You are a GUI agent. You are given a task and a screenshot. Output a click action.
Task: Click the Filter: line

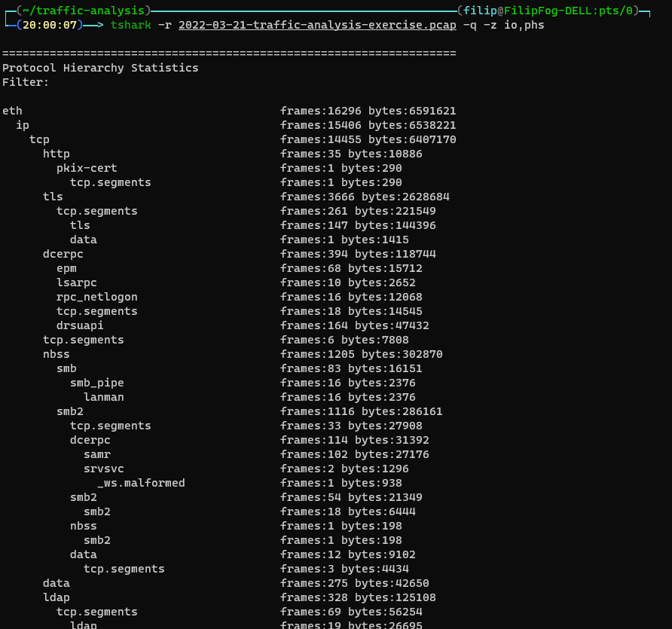click(26, 82)
